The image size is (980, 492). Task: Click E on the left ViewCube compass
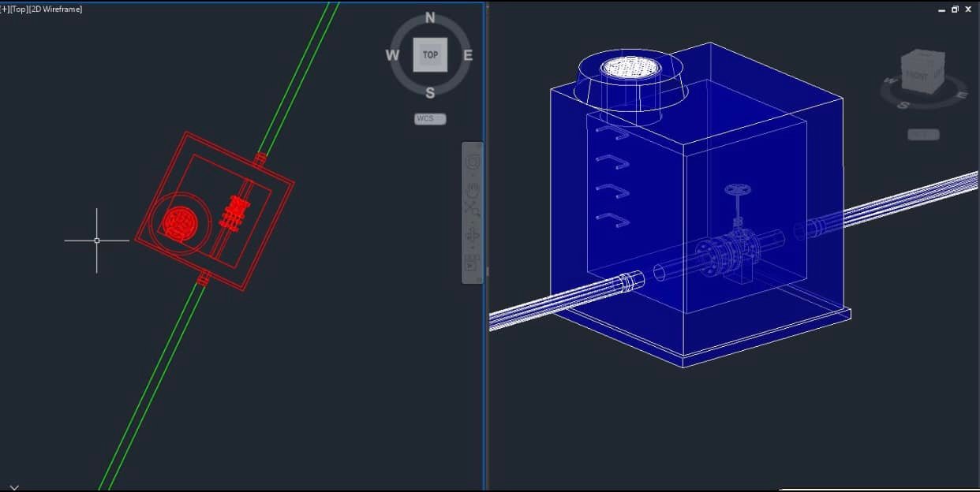point(468,55)
